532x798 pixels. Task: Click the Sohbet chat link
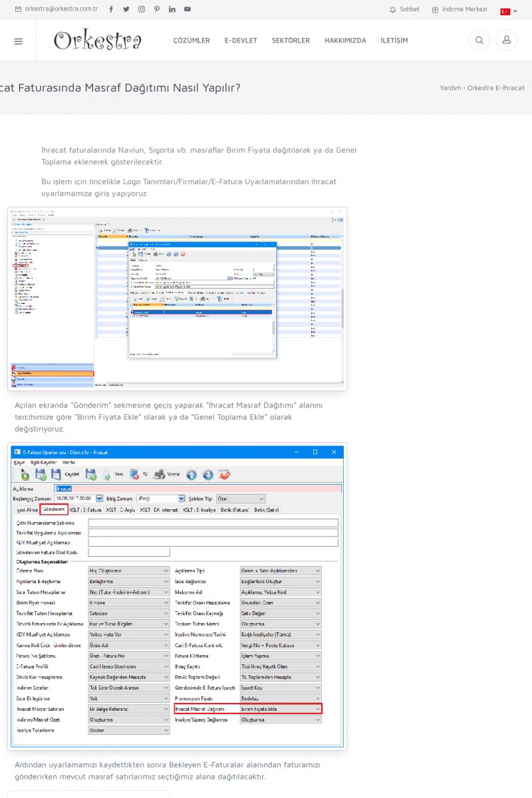404,9
